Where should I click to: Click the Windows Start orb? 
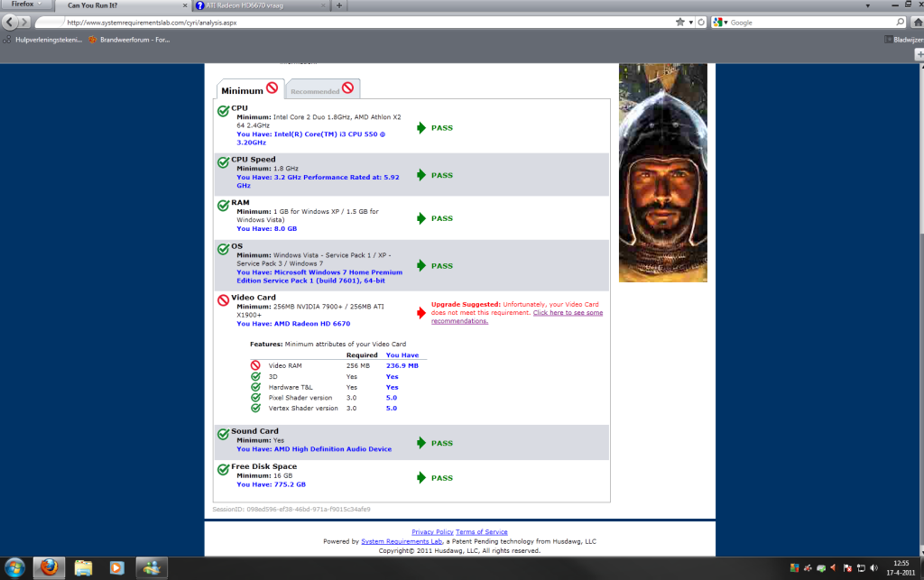tap(14, 567)
